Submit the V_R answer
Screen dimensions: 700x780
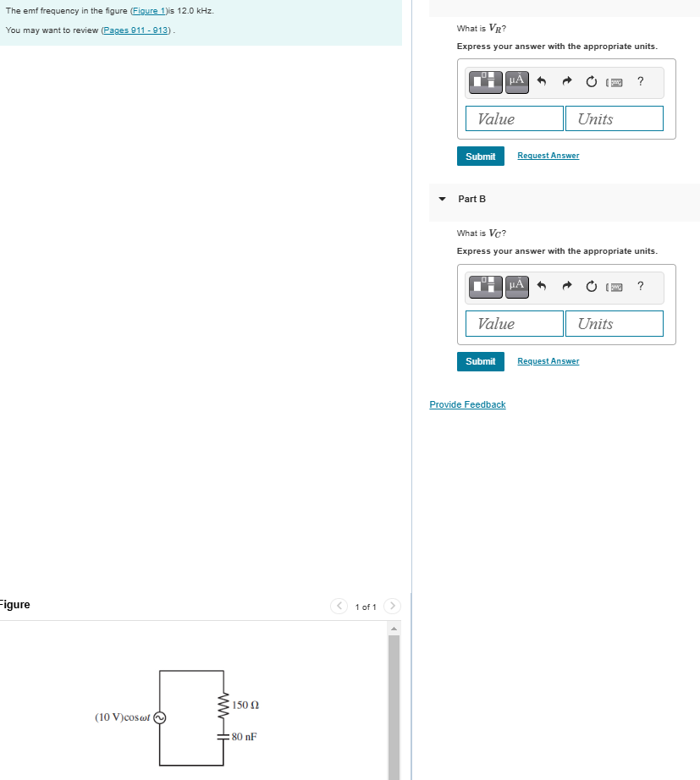(481, 157)
